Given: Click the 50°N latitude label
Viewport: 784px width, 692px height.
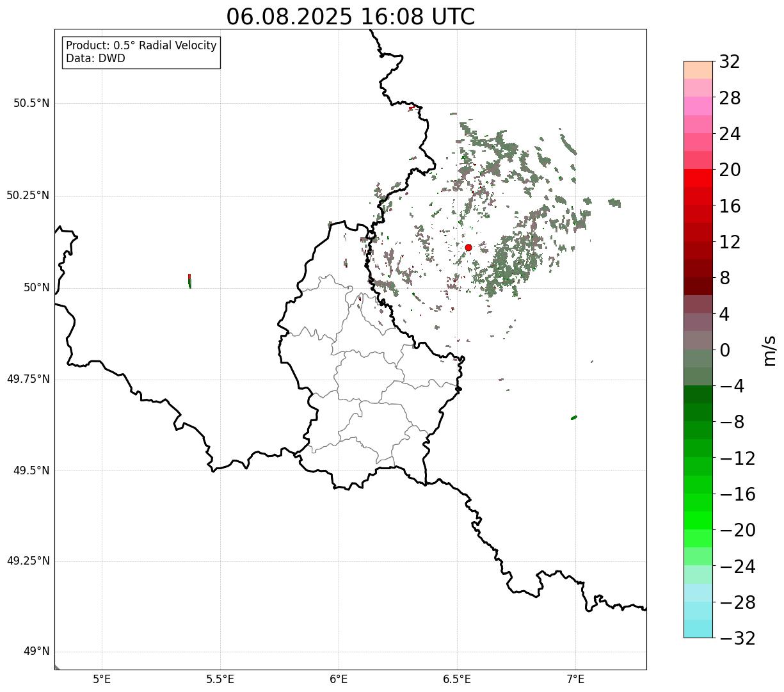Looking at the screenshot, I should (36, 287).
